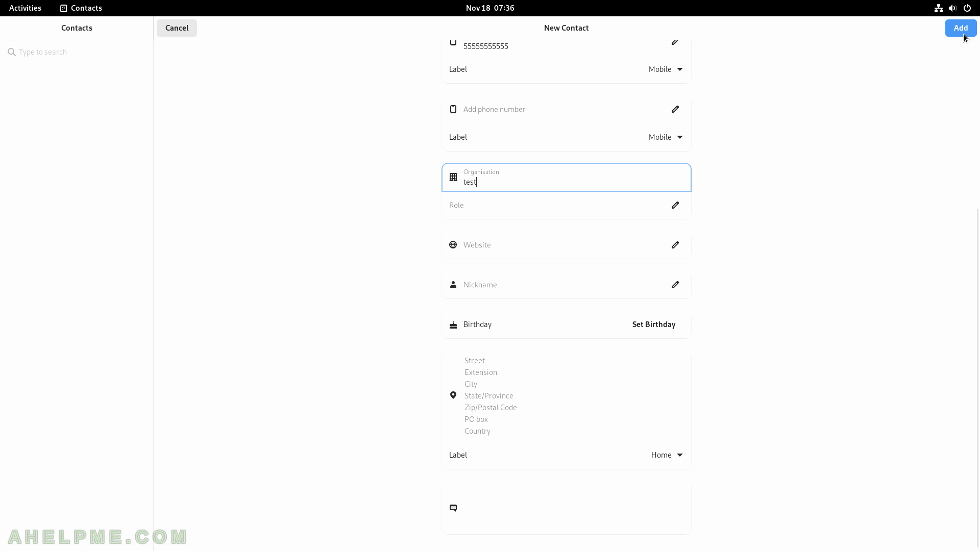Click the building icon in the Organisation field

453,178
